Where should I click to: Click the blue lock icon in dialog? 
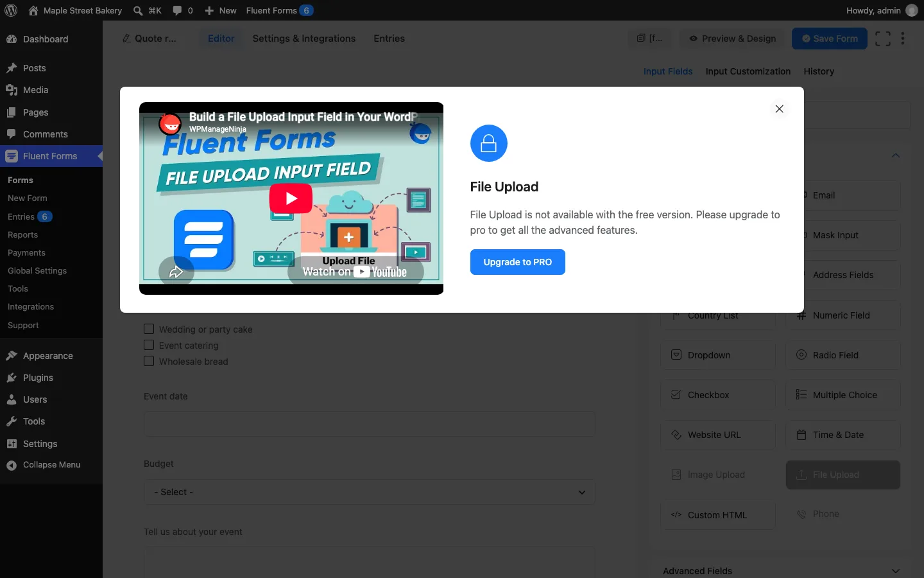(489, 143)
